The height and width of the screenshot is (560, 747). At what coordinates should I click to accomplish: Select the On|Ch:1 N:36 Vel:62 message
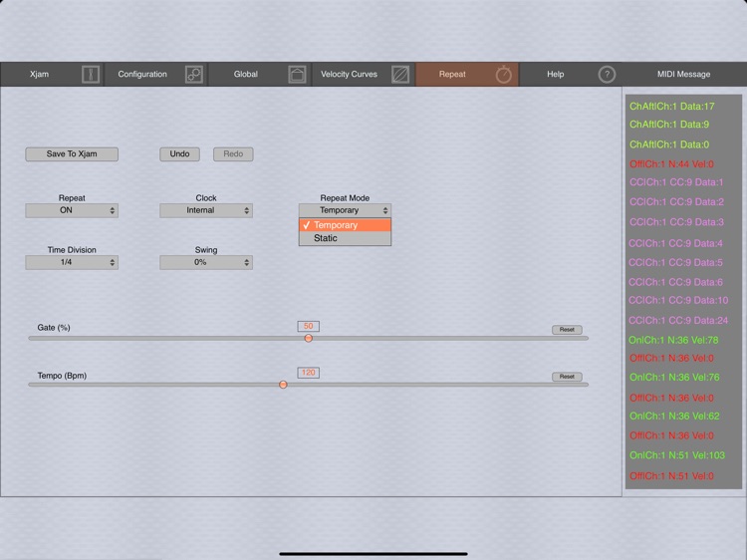(674, 417)
